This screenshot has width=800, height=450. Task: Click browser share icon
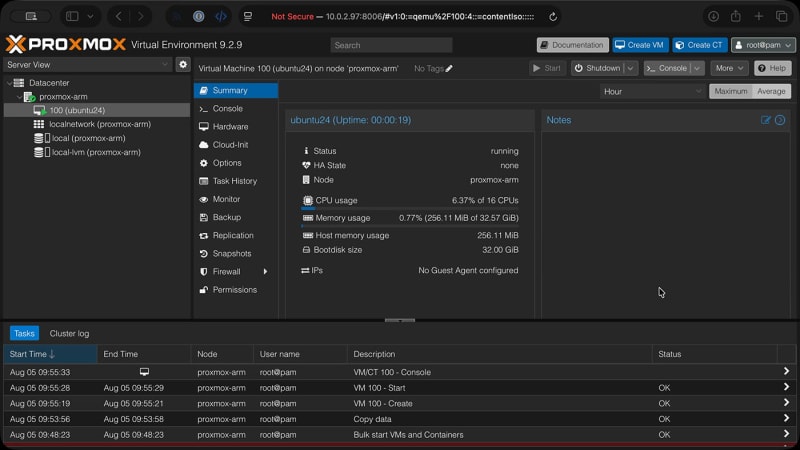click(x=735, y=16)
